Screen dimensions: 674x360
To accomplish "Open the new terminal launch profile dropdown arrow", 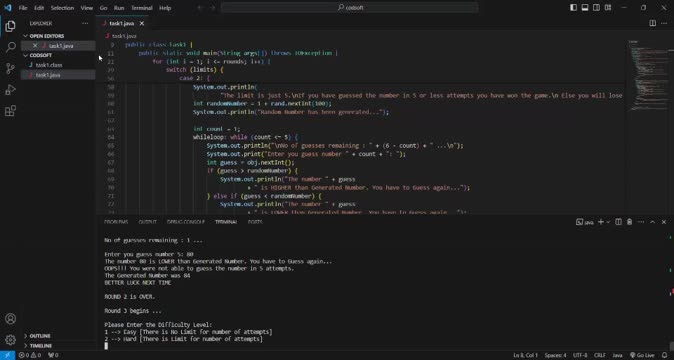I will (608, 222).
